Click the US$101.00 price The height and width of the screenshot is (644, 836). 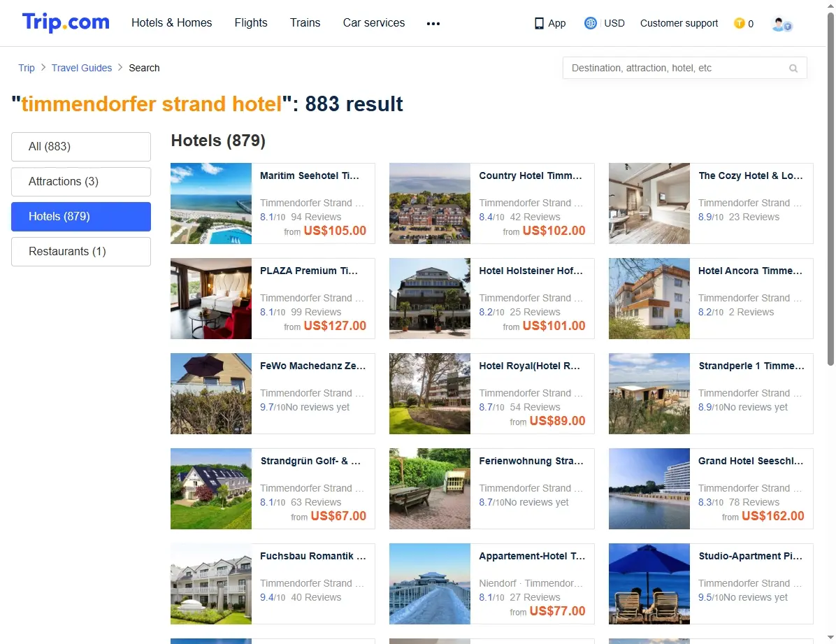pyautogui.click(x=554, y=325)
